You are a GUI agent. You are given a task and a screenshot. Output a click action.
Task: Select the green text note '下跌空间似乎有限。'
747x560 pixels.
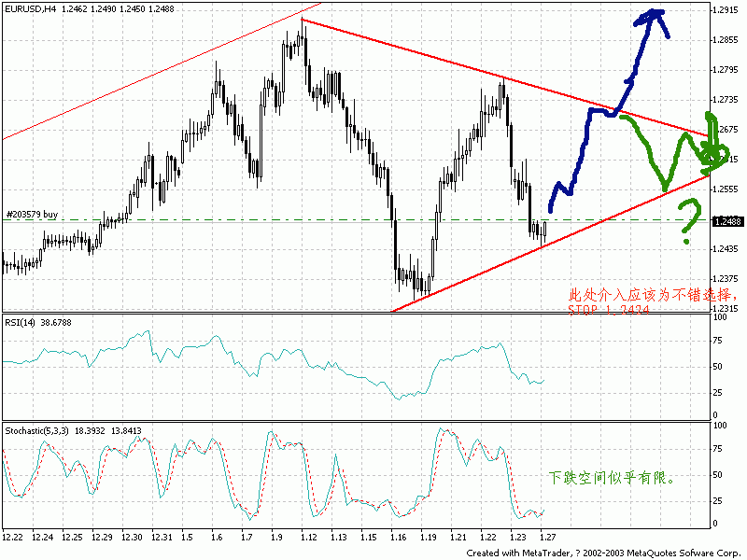tap(612, 478)
